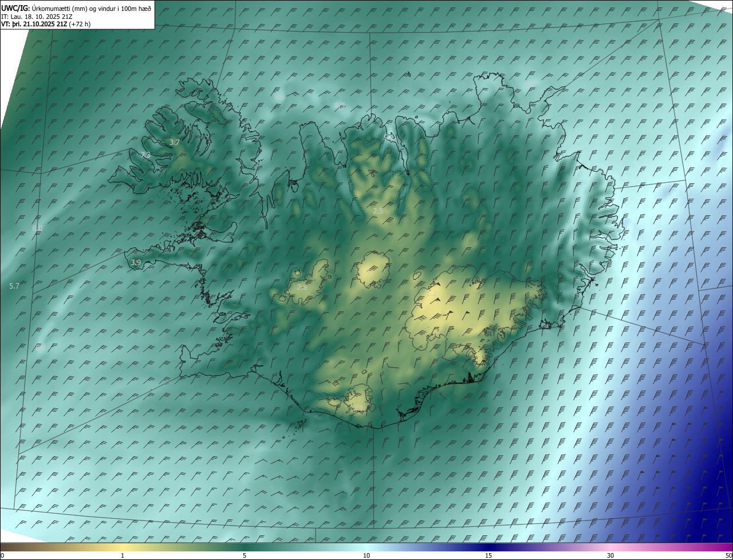Click the 30 tick on the color scale
Image resolution: width=733 pixels, height=560 pixels.
pos(610,555)
